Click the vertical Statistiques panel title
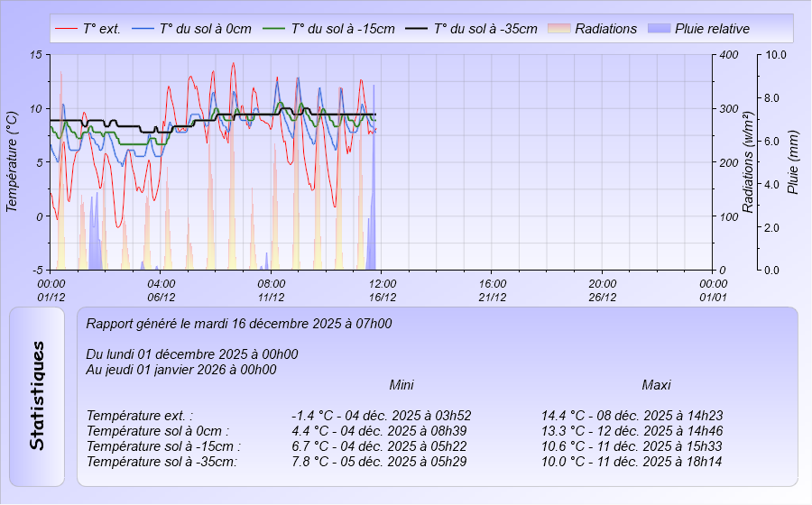This screenshot has height=505, width=812. click(37, 397)
